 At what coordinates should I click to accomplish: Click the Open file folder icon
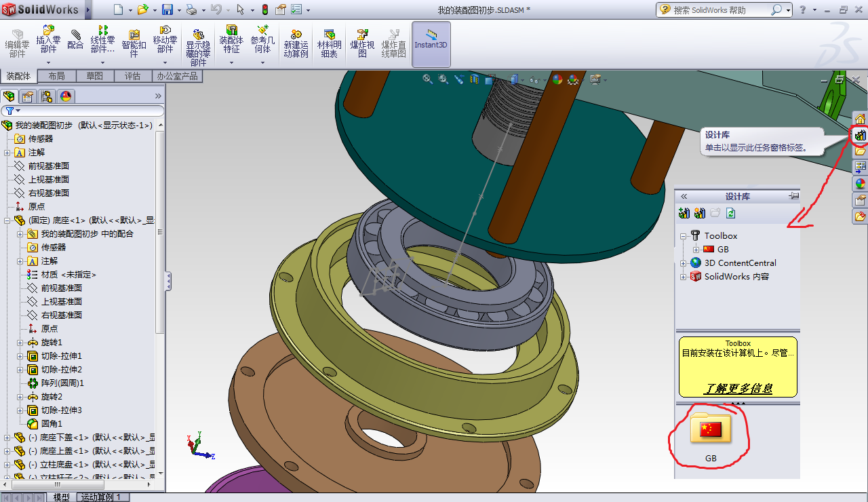pos(142,9)
